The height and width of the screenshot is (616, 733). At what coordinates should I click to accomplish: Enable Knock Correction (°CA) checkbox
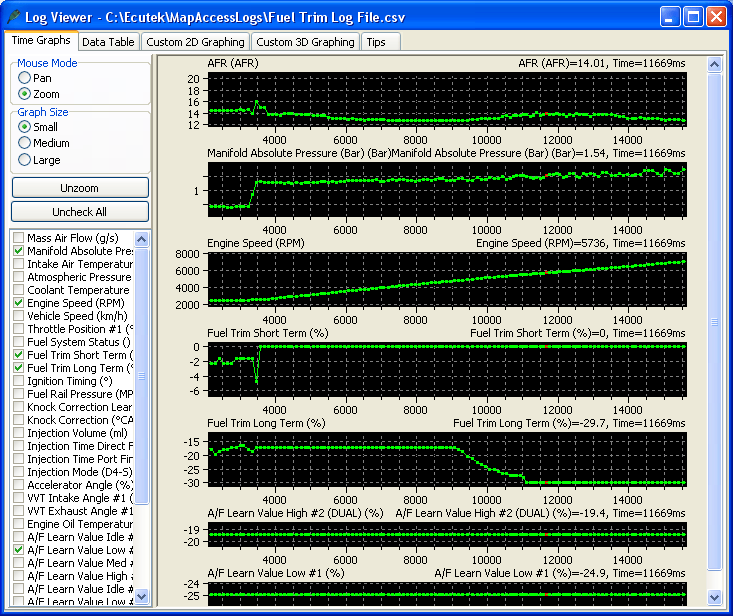click(x=19, y=420)
